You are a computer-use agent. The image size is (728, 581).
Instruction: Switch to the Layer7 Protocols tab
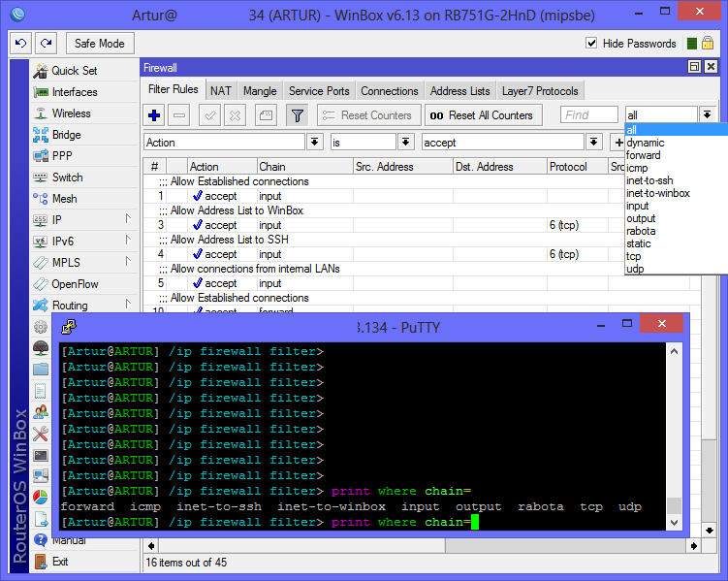[540, 91]
